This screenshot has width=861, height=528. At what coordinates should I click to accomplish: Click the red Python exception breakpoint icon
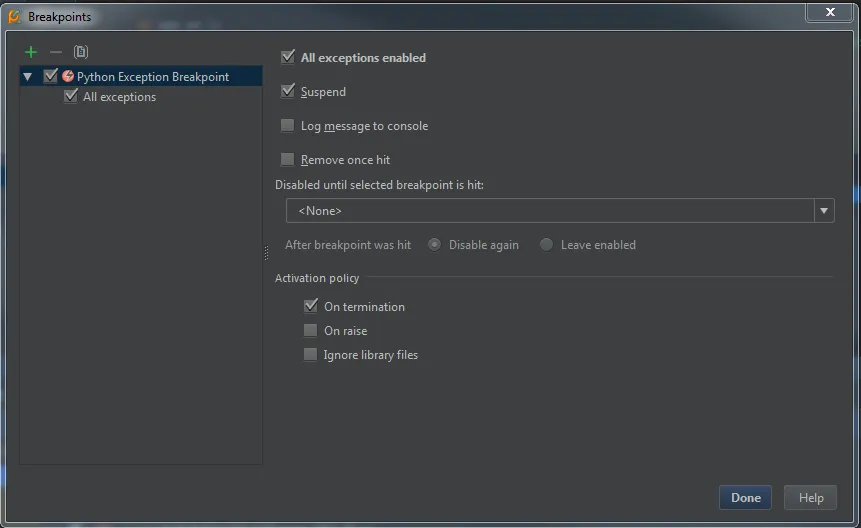click(68, 76)
